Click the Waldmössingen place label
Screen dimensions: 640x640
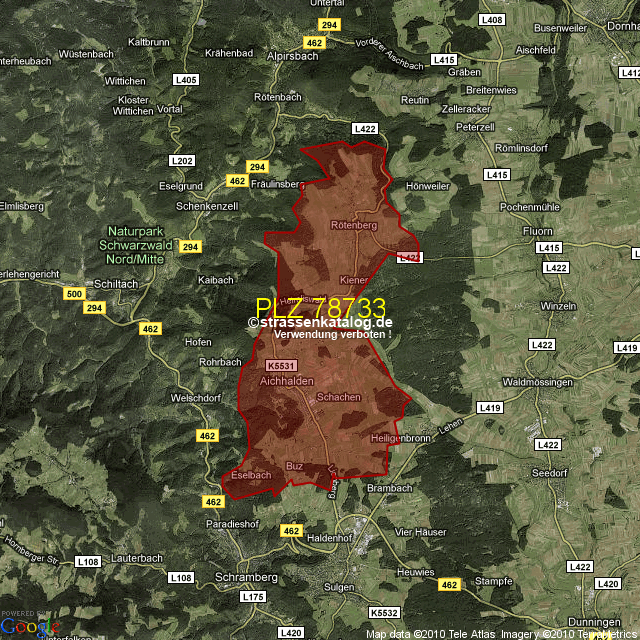[539, 382]
